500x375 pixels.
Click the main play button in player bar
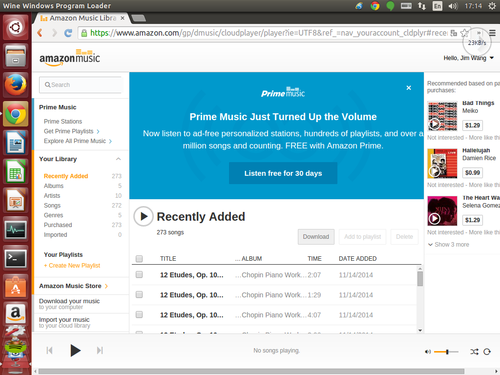pyautogui.click(x=75, y=351)
